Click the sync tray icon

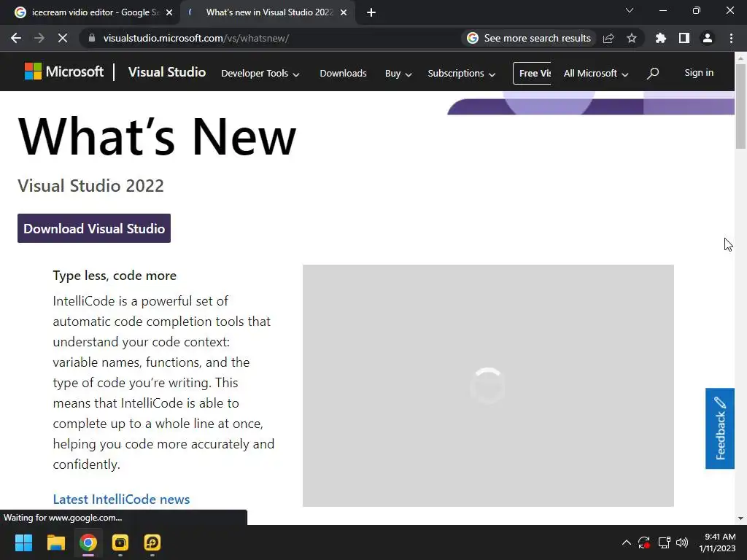[x=644, y=542]
